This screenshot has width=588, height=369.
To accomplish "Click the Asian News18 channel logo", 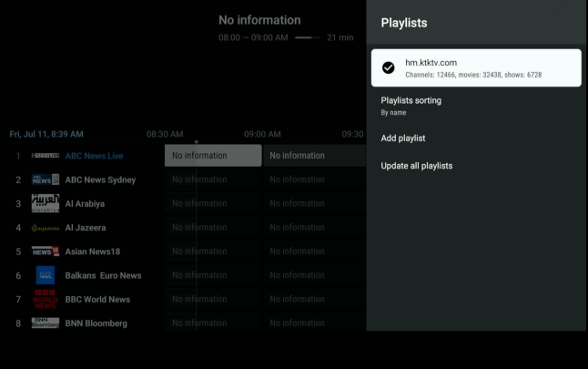I will [46, 251].
